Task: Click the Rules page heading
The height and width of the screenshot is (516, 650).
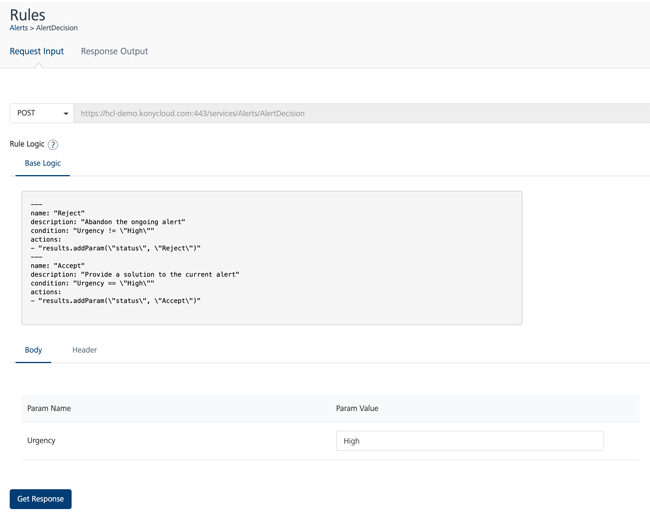Action: 27,13
